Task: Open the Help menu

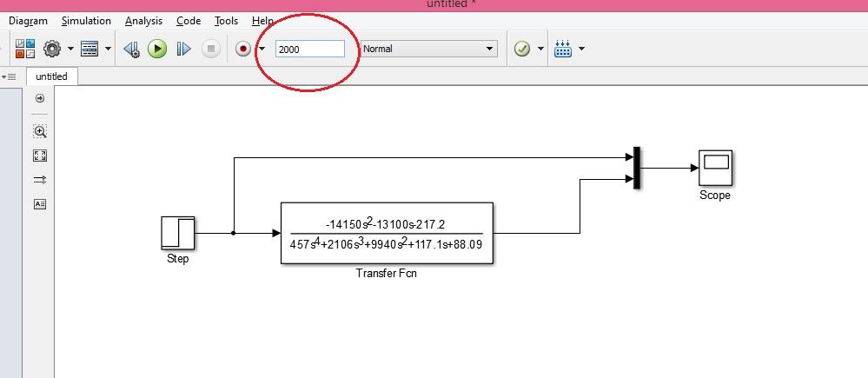Action: (x=262, y=21)
